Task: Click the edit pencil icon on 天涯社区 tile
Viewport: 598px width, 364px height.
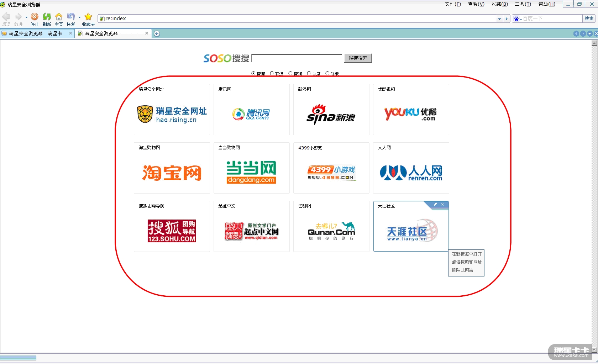Action: (x=435, y=204)
